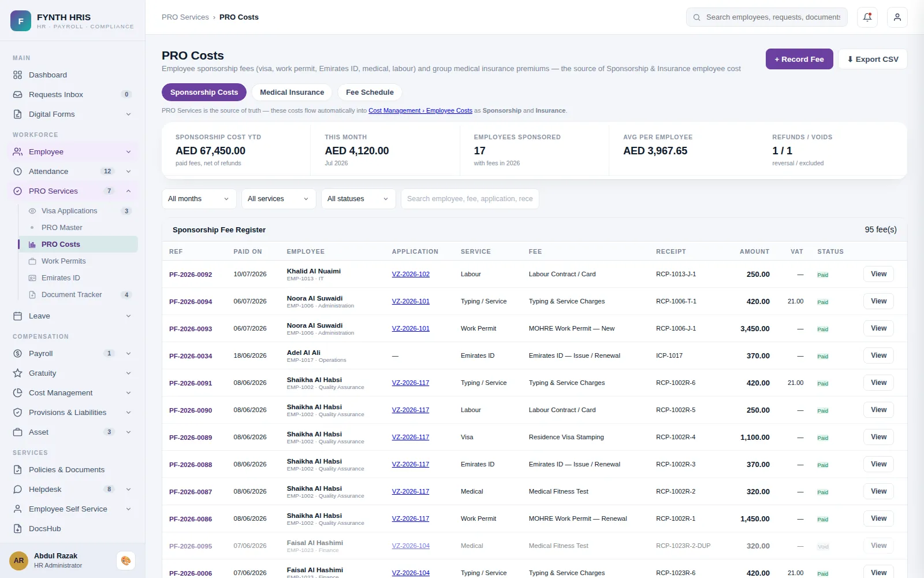Switch to Medical Insurance tab
Viewport: 924px width, 578px height.
pyautogui.click(x=292, y=92)
